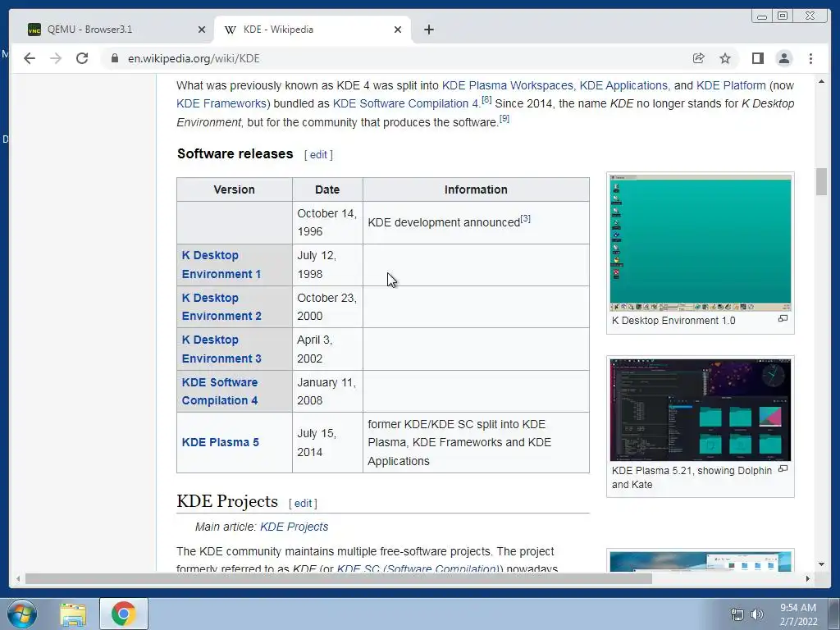Open K Desktop Environment 1 table link
The height and width of the screenshot is (630, 840).
221,265
